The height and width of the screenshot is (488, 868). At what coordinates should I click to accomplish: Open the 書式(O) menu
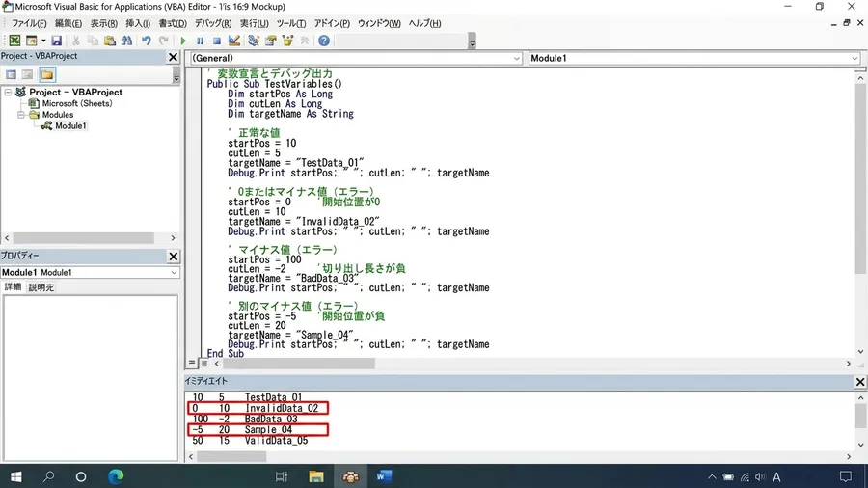point(173,23)
